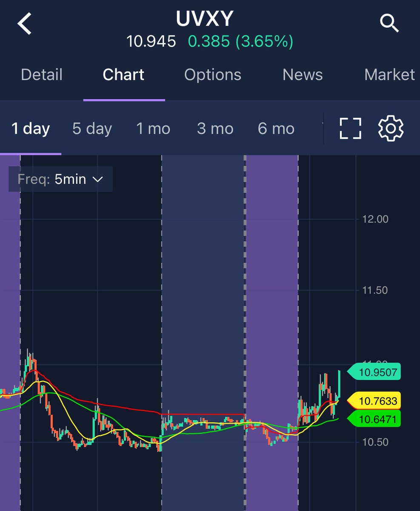Tap the 10.9507 current price label

[374, 373]
